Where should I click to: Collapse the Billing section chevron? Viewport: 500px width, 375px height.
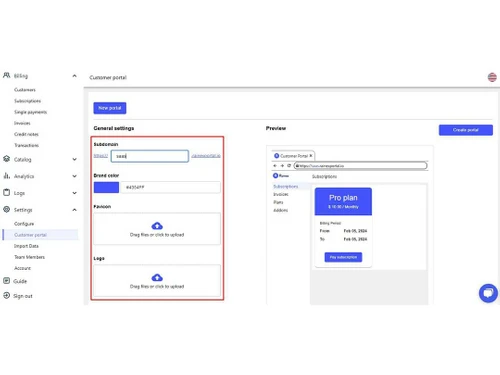coord(74,76)
